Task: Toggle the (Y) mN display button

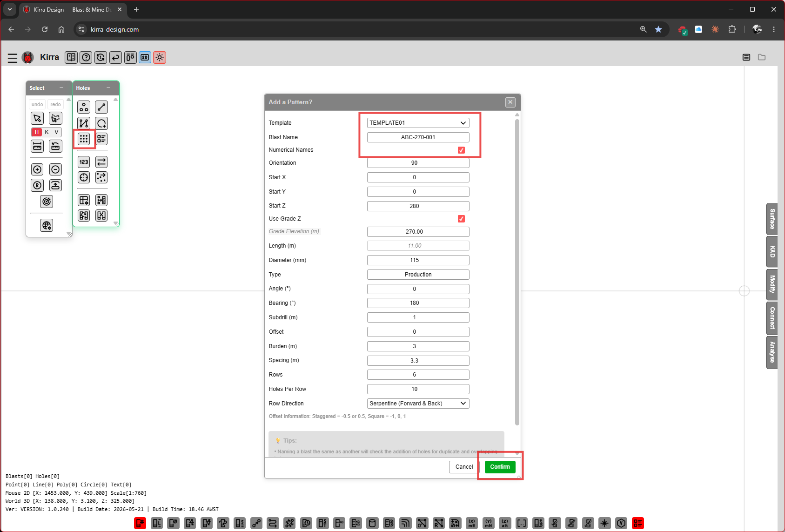Action: tap(489, 523)
